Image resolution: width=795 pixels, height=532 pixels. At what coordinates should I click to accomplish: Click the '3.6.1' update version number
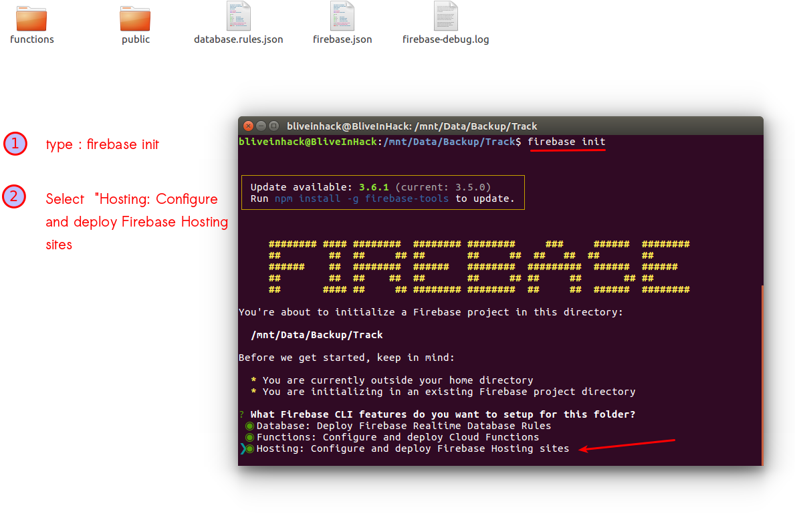coord(374,187)
